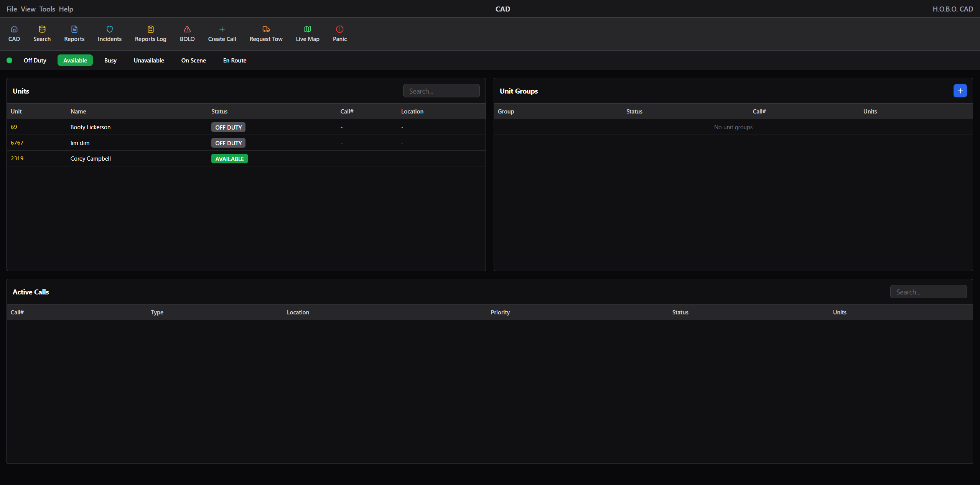Image resolution: width=980 pixels, height=485 pixels.
Task: Set status to Busy
Action: (x=110, y=61)
